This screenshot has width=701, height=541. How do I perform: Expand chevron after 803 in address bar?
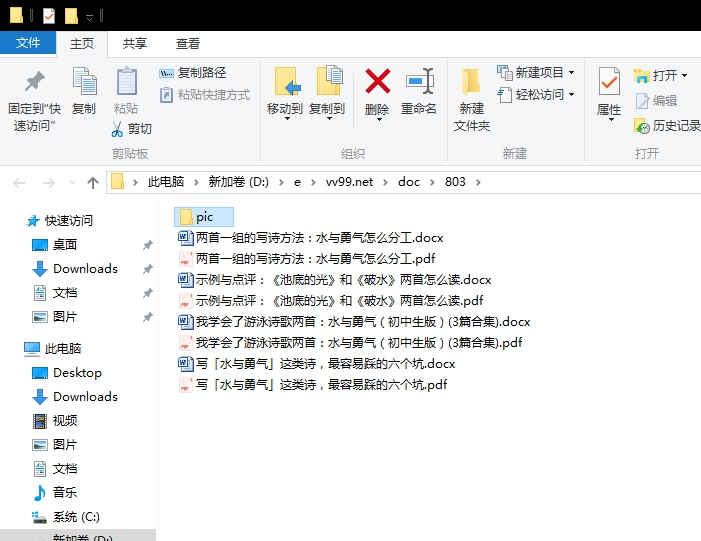coord(478,182)
